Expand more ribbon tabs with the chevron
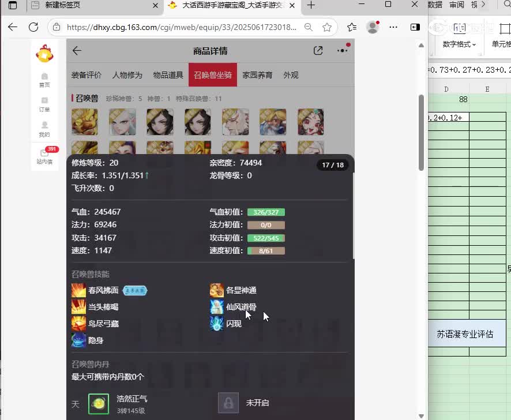The image size is (511, 420). (484, 5)
